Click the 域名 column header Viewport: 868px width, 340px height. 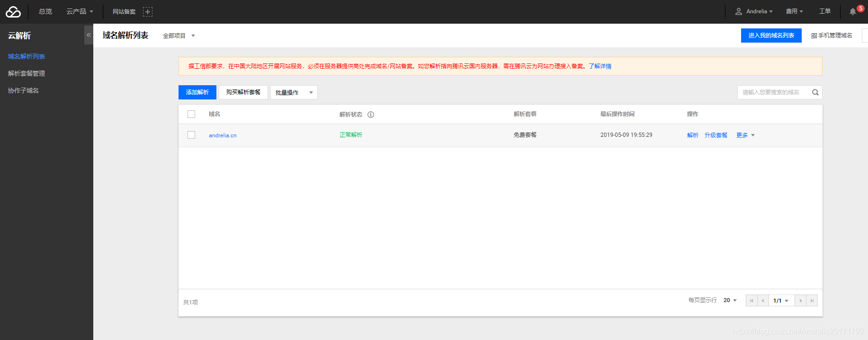pyautogui.click(x=215, y=114)
